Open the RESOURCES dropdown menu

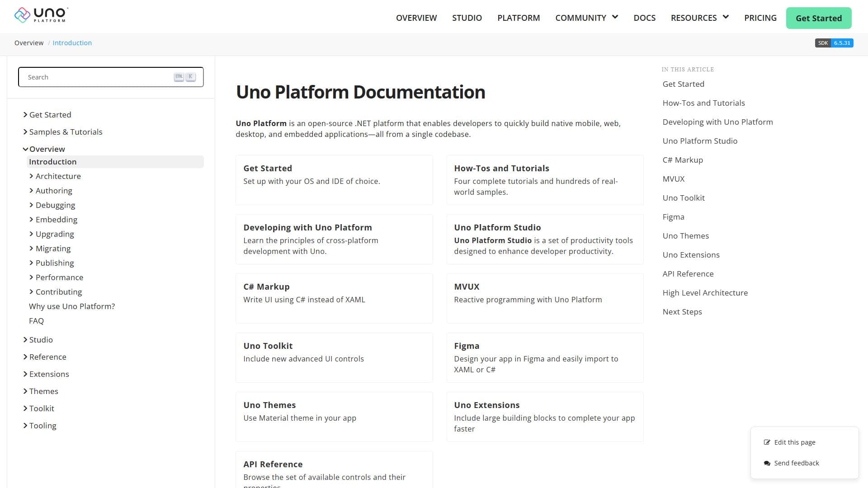tap(700, 18)
